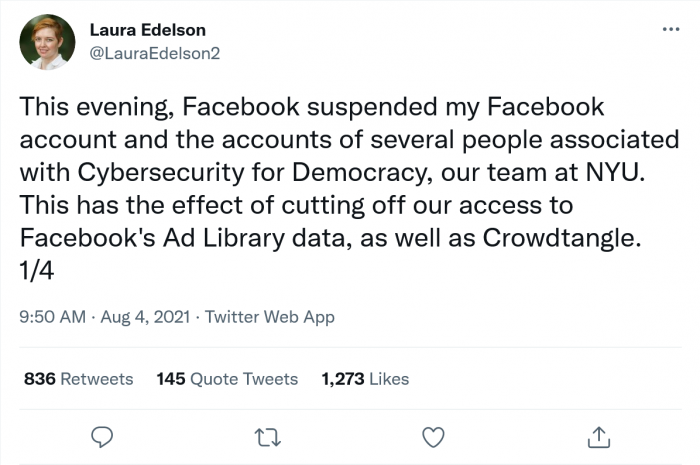Open the tweet's more options menu
This screenshot has width=700, height=465.
669,29
